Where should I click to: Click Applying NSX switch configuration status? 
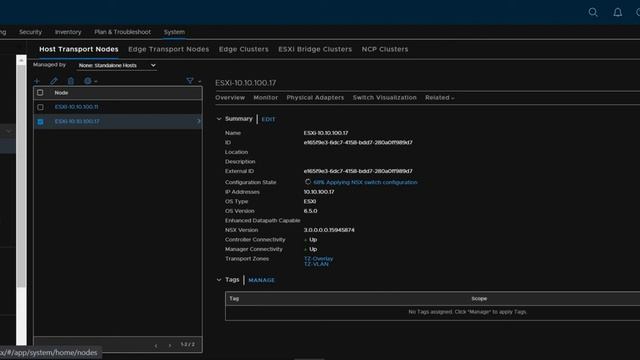pyautogui.click(x=365, y=182)
